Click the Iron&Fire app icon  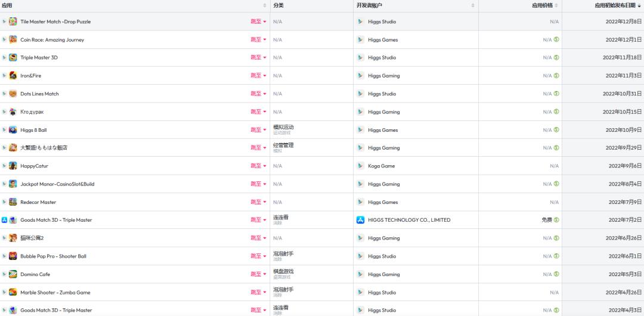point(13,76)
